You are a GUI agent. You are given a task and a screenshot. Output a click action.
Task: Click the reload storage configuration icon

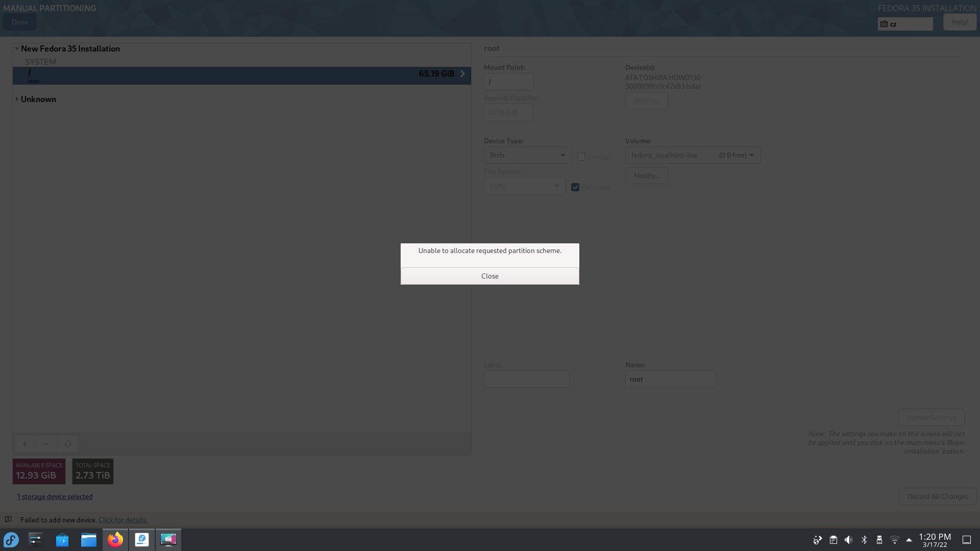(x=68, y=444)
